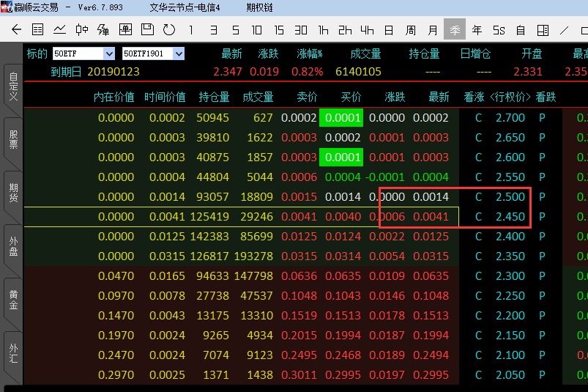The height and width of the screenshot is (392, 588).
Task: Select the candlestick K-line chart icon
Action: click(82, 30)
